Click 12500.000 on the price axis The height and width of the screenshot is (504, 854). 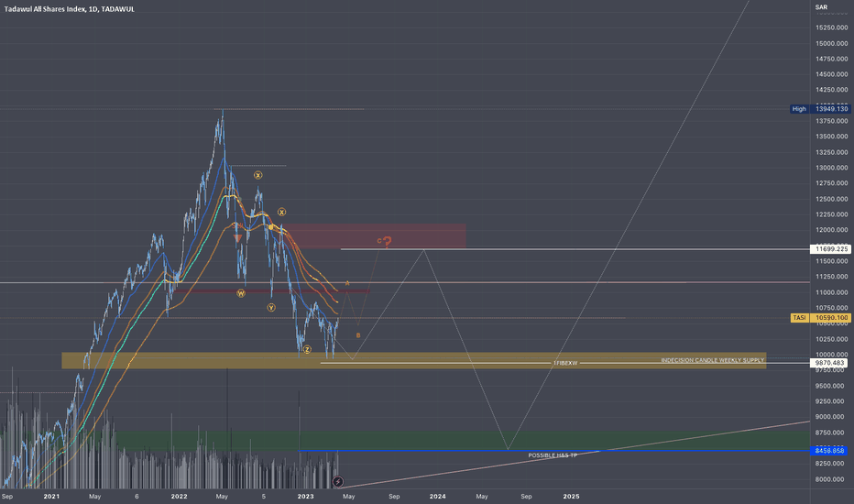tap(831, 199)
